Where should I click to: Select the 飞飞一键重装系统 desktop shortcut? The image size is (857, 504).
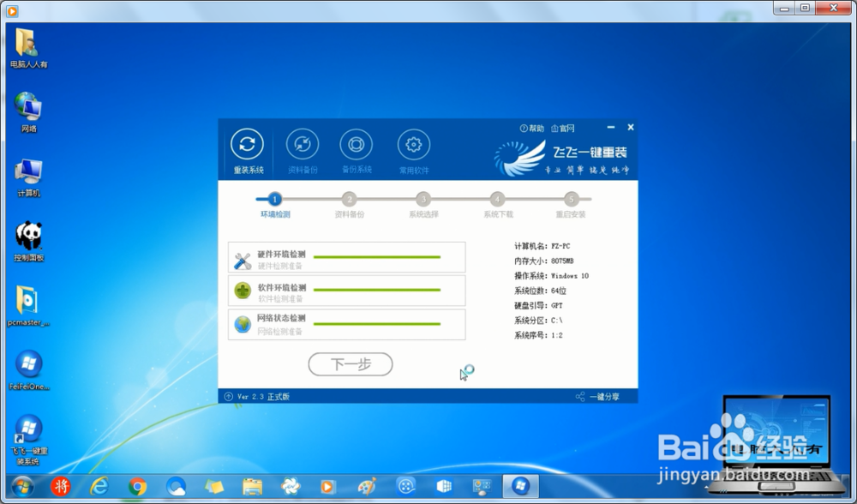tap(29, 439)
